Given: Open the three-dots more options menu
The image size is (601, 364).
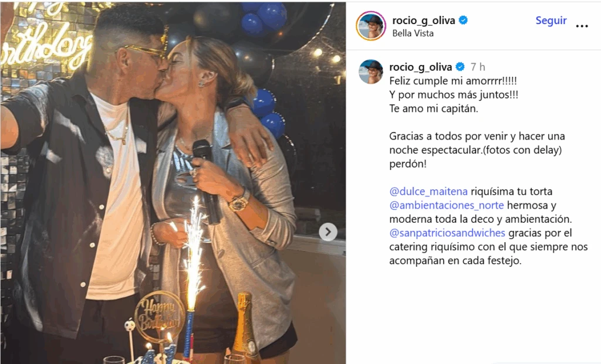Looking at the screenshot, I should pos(582,26).
